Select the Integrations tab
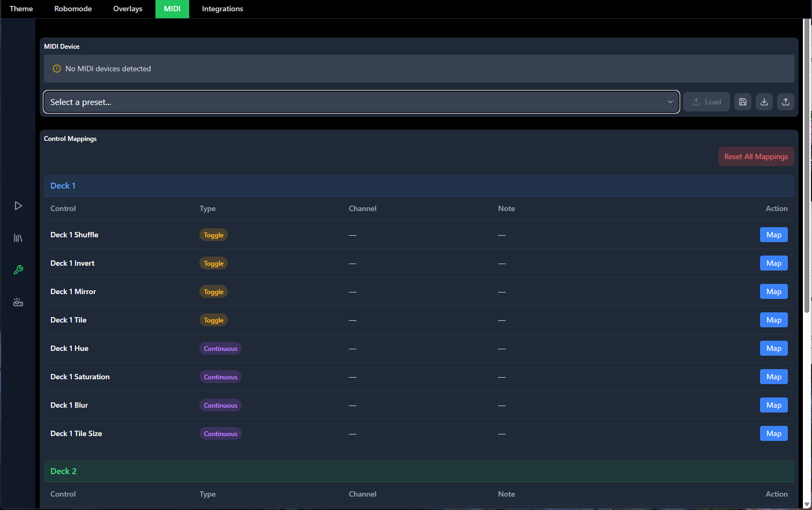 [222, 9]
